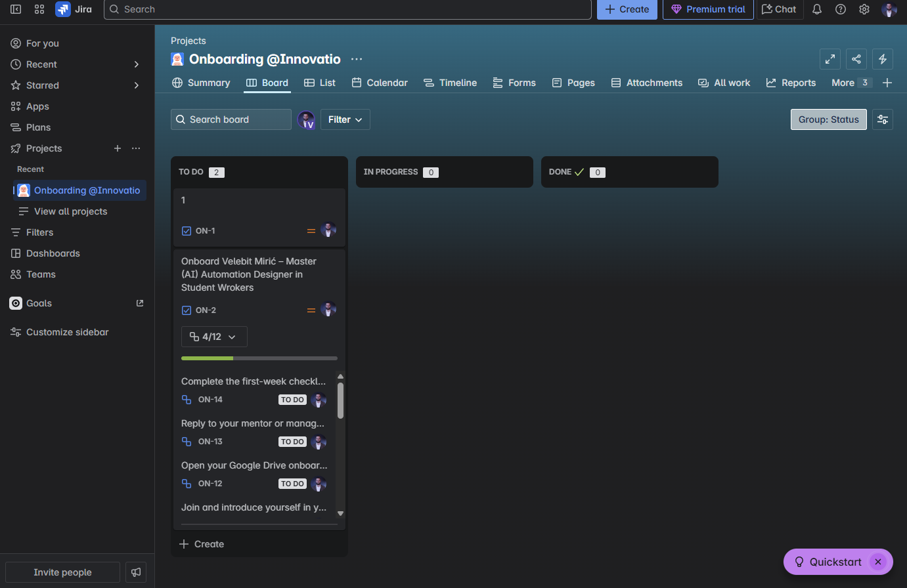
Task: Click the Create button in the top bar
Action: click(x=627, y=9)
